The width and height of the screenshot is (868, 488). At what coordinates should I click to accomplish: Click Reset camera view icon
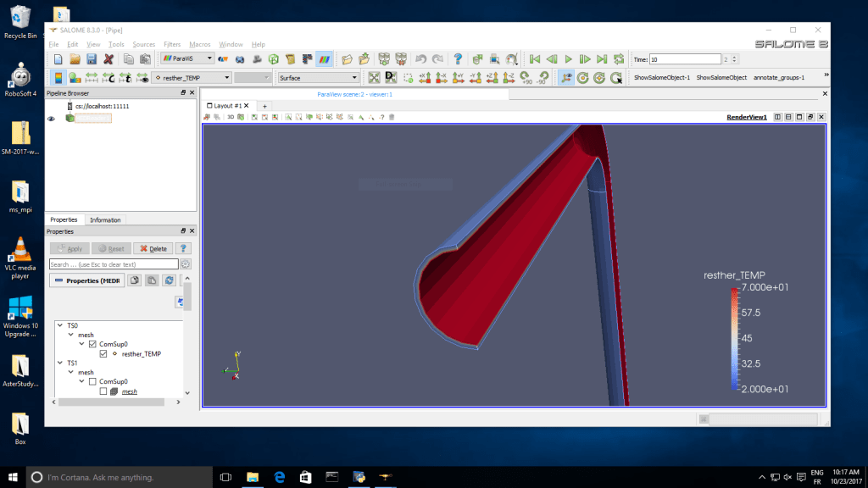click(x=374, y=78)
